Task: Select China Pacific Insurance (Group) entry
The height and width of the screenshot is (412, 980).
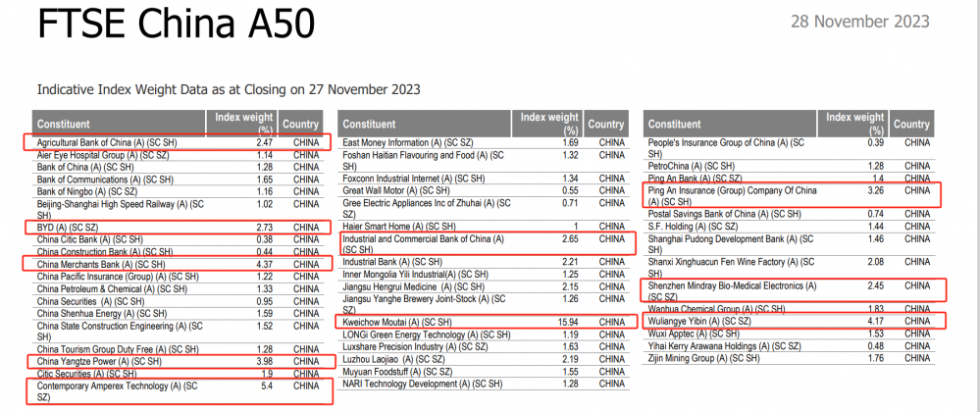Action: point(118,277)
